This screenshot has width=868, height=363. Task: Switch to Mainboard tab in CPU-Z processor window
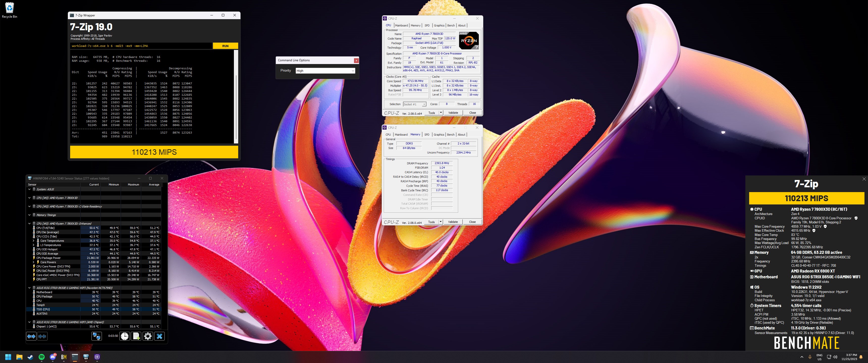[401, 26]
